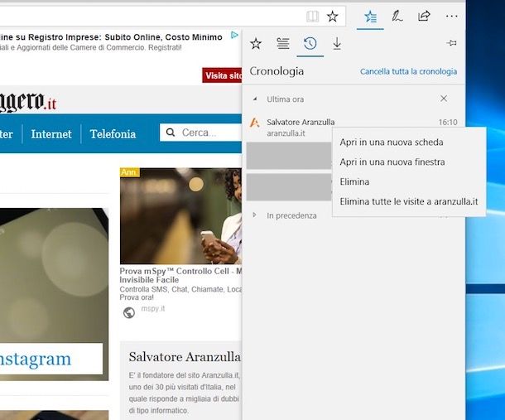Add page to favorites star in address bar
The height and width of the screenshot is (420, 505).
click(332, 16)
